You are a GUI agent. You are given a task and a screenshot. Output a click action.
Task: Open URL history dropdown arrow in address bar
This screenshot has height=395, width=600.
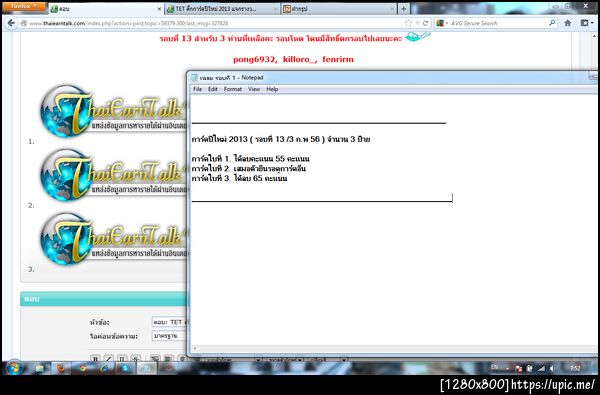(417, 23)
